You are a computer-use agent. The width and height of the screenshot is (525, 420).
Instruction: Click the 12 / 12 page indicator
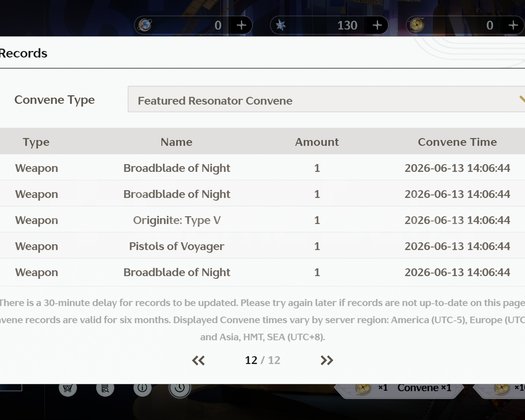pyautogui.click(x=262, y=360)
